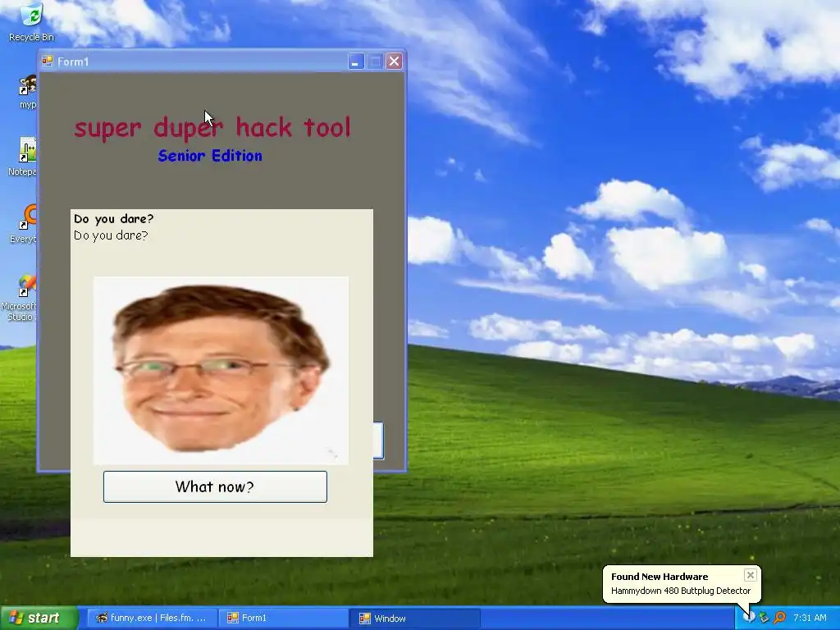
Task: Minimize the Form1 window
Action: pyautogui.click(x=356, y=61)
